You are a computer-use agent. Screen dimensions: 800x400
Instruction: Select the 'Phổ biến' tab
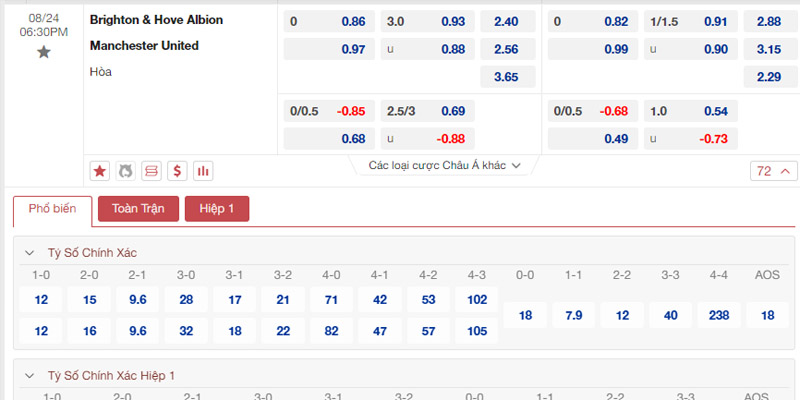[x=53, y=209]
